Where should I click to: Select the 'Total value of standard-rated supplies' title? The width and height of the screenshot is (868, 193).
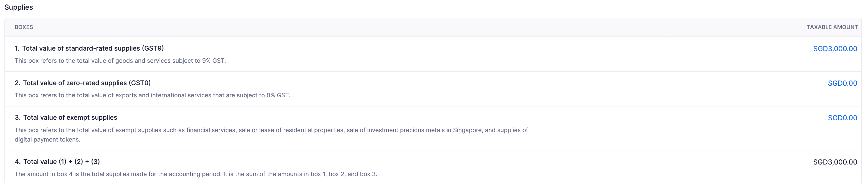(81, 48)
